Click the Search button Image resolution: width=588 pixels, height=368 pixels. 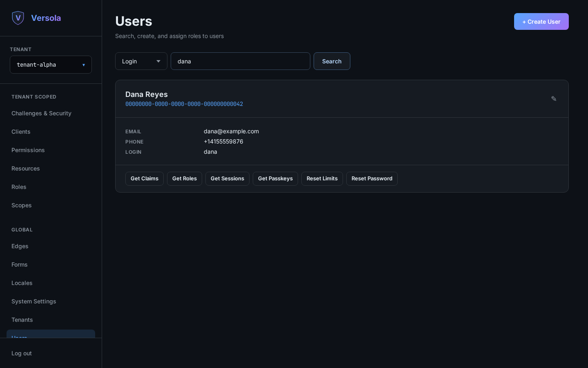pos(332,61)
